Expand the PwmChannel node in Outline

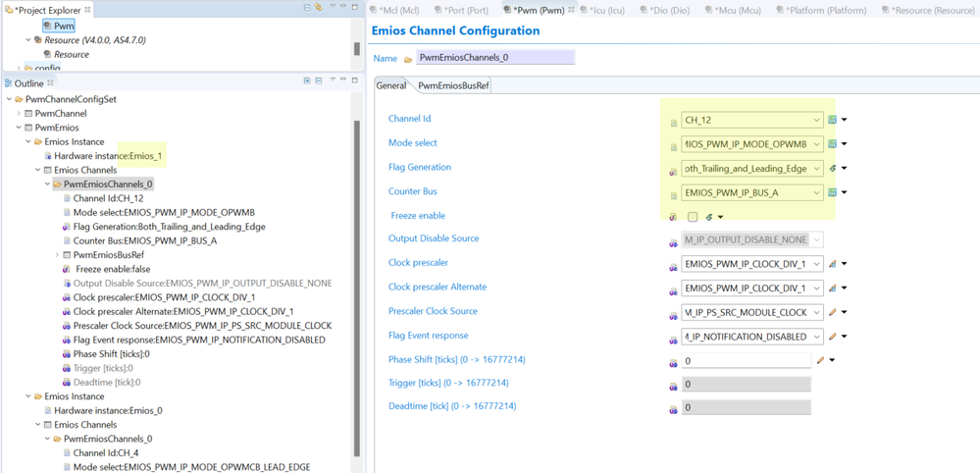[x=18, y=114]
